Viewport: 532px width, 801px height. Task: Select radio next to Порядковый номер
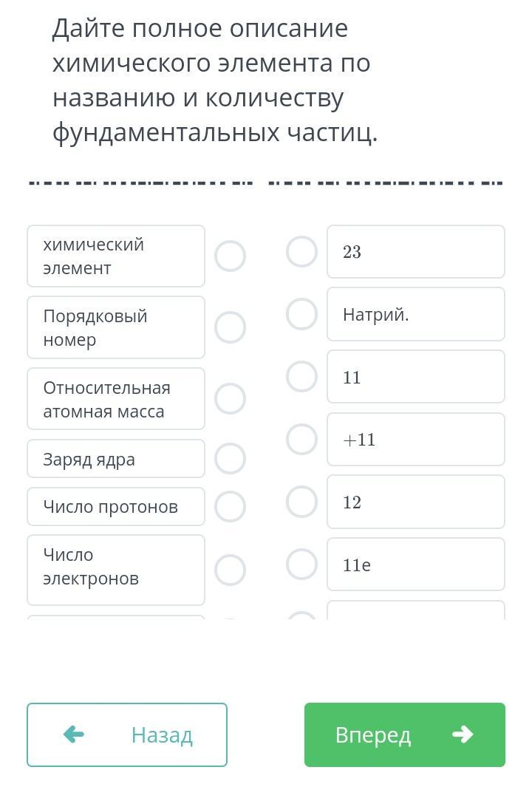pos(230,327)
